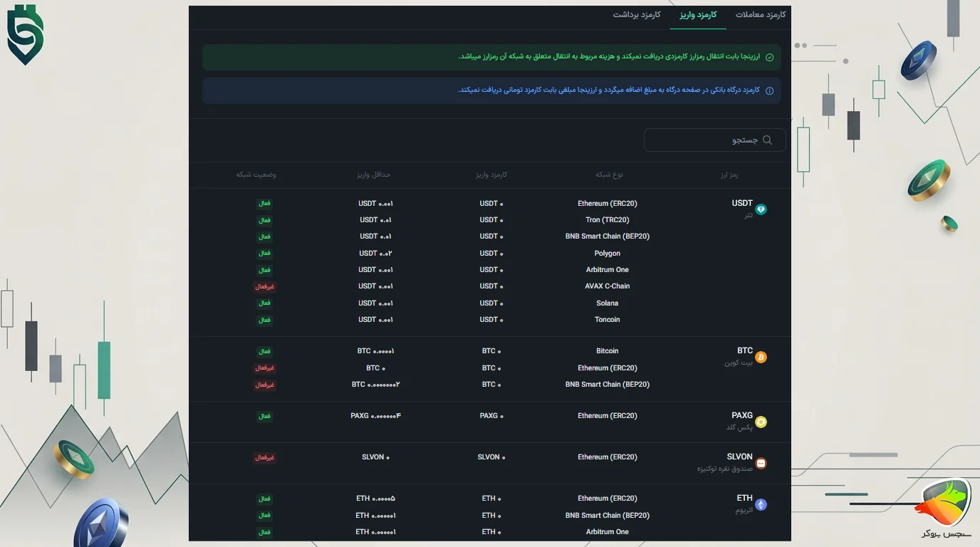Click the Ethereum ETH coin icon
This screenshot has width=980, height=547.
pos(761,505)
